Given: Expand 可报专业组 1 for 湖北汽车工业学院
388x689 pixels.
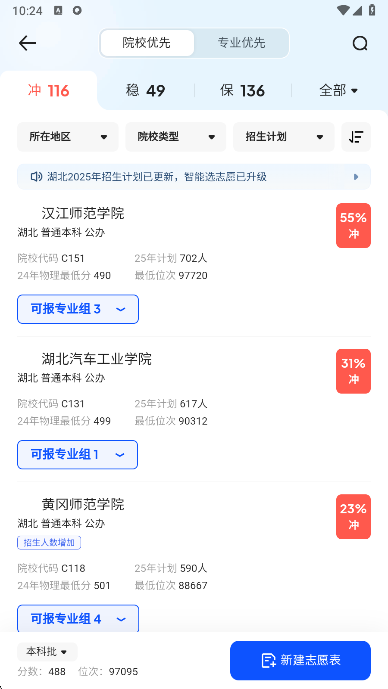Looking at the screenshot, I should point(77,455).
